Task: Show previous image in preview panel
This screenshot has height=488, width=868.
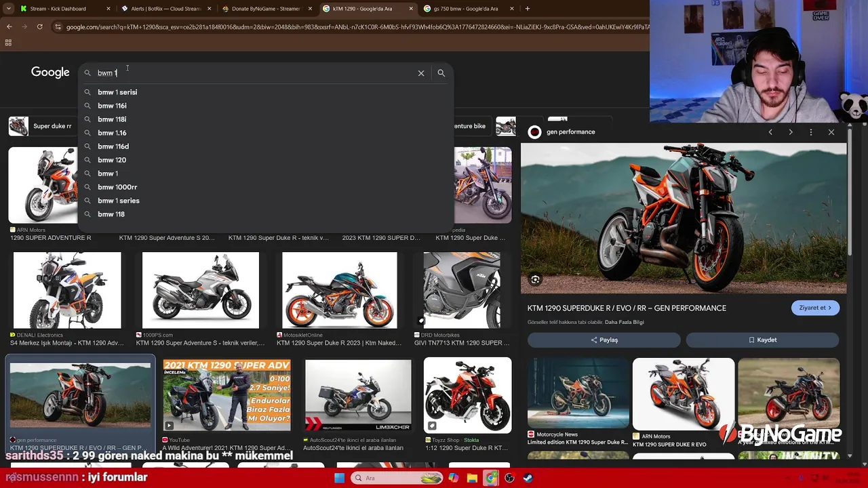Action: pyautogui.click(x=770, y=132)
